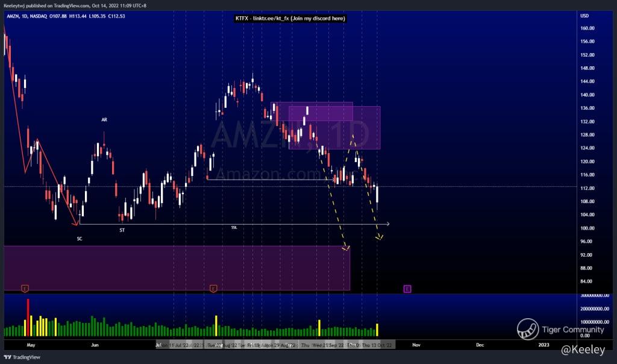The image size is (617, 364).
Task: Click the 'Thu 13 Oct 22' date label
Action: (377, 345)
